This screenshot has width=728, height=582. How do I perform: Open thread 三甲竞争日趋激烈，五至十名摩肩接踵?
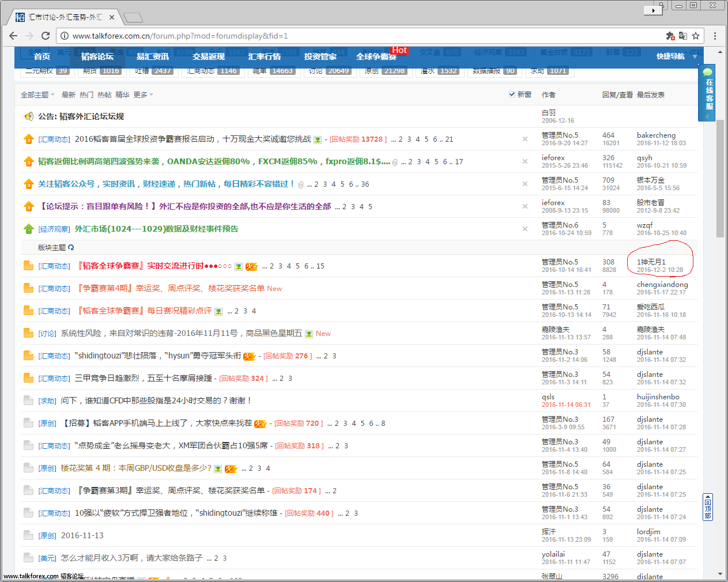(x=144, y=378)
